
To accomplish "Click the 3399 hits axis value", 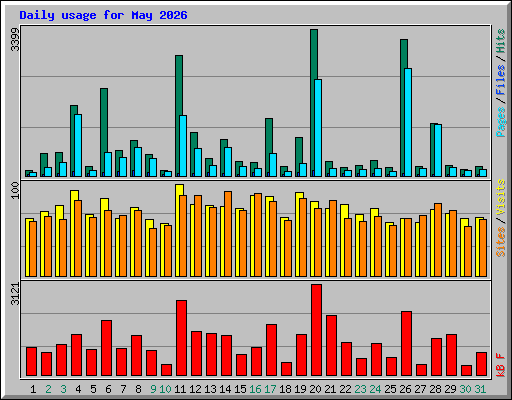I will click(15, 39).
